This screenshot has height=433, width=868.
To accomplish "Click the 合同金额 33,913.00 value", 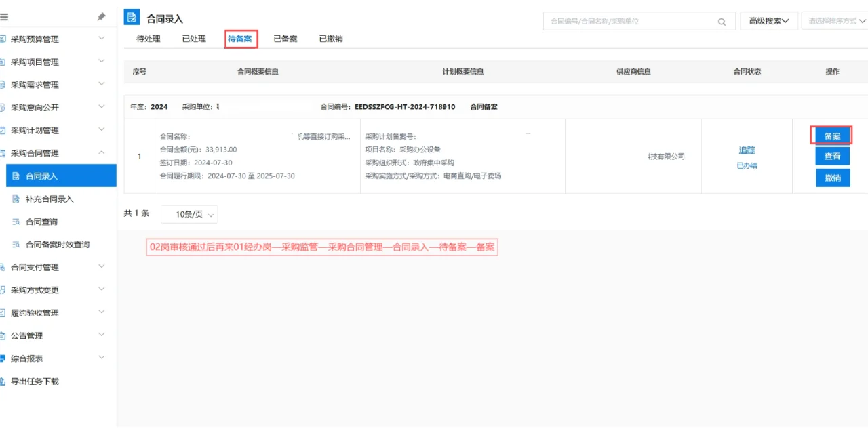I will click(221, 150).
